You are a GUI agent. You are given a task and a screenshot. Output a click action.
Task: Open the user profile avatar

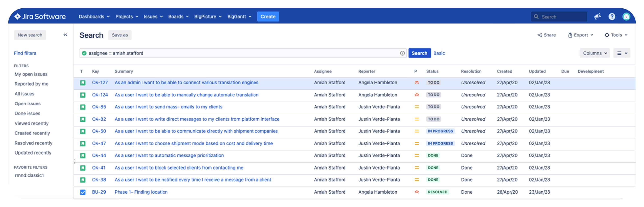click(x=626, y=17)
